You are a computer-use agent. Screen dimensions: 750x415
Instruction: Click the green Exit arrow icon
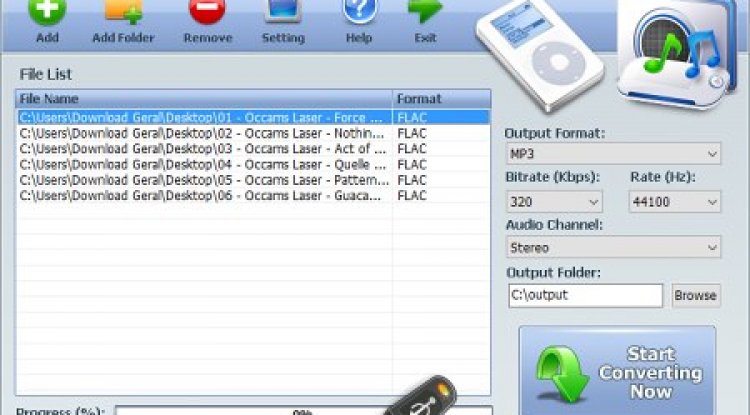[x=425, y=11]
